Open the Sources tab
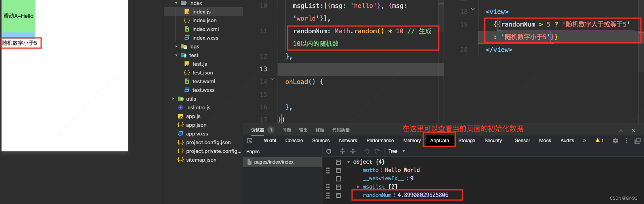The height and width of the screenshot is (204, 644). 321,141
